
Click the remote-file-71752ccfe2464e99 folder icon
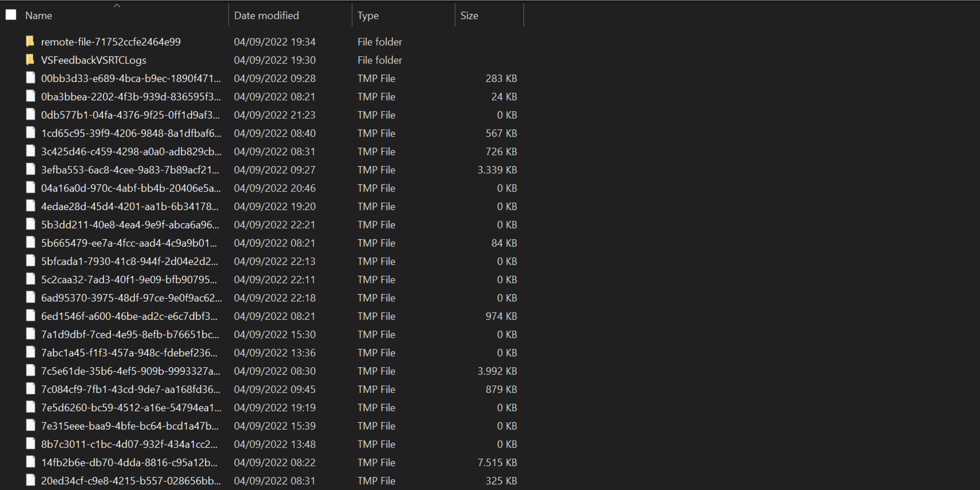click(x=30, y=41)
